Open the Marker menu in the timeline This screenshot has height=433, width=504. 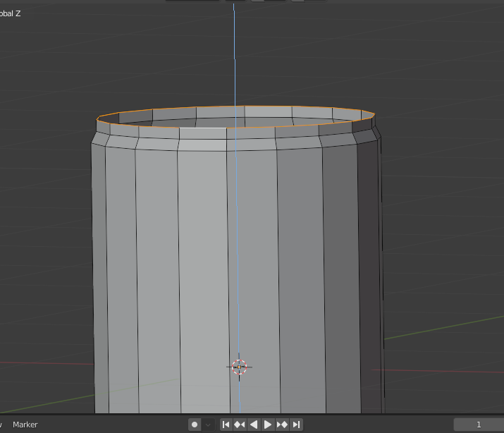(x=25, y=425)
